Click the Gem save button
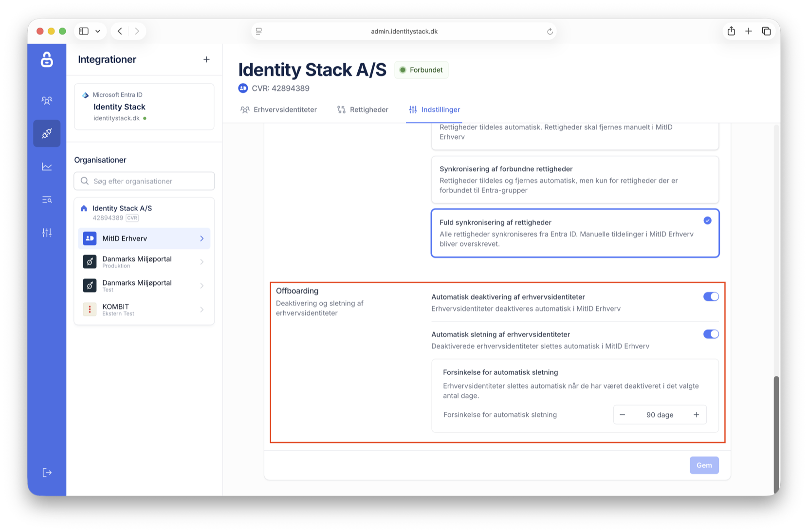 (x=704, y=465)
